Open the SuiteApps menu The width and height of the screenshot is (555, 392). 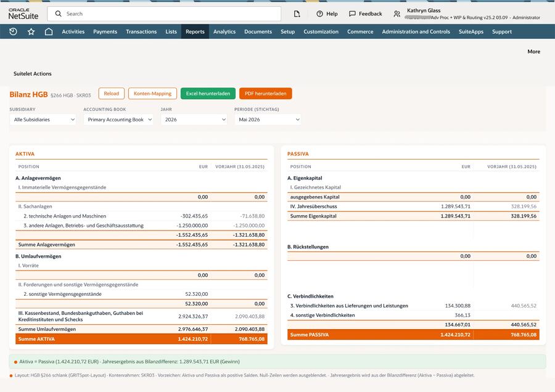(x=471, y=31)
